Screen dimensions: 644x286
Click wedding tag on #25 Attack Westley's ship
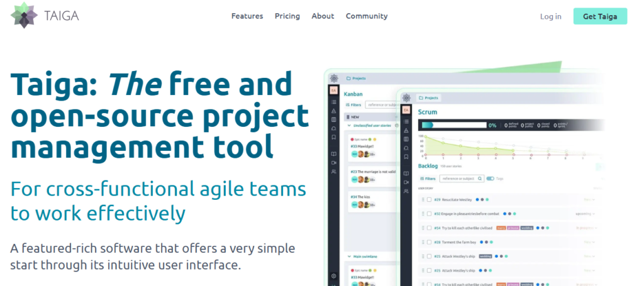485,256
